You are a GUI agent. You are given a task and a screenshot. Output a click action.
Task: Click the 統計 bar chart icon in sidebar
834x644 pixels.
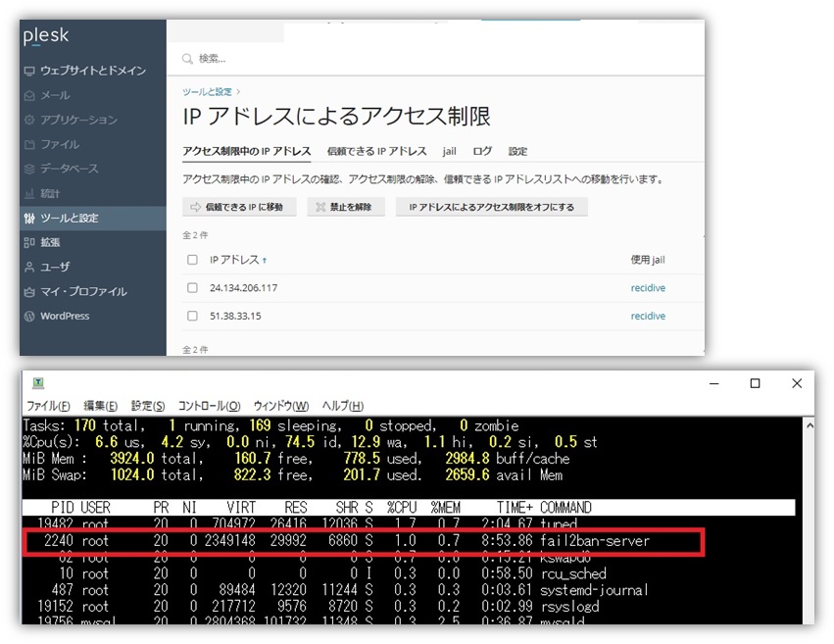point(29,193)
